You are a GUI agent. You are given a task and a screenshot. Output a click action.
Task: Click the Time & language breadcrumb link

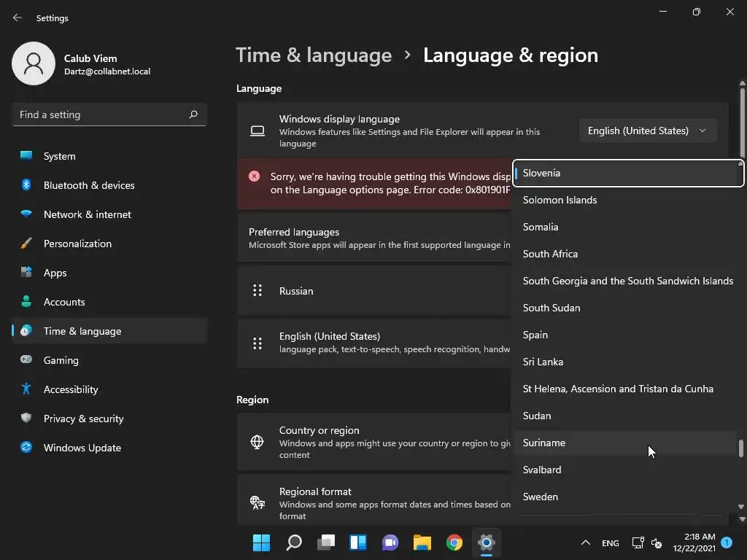pos(314,55)
